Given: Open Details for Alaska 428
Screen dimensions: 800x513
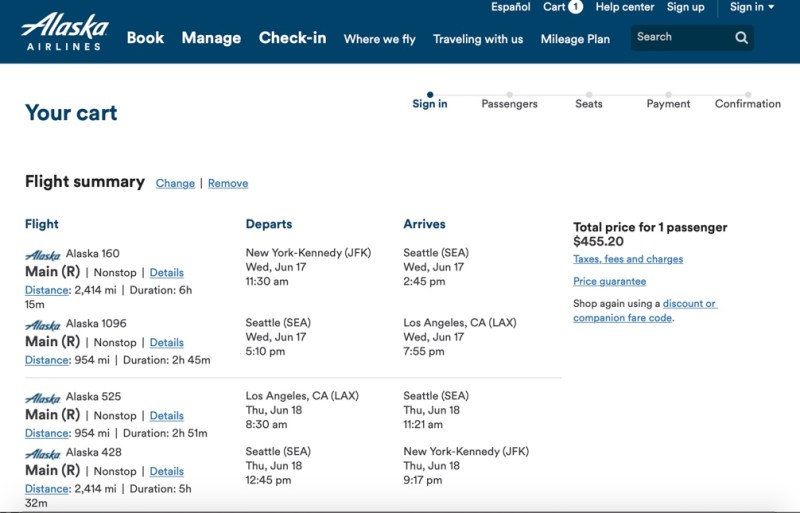Looking at the screenshot, I should [166, 471].
